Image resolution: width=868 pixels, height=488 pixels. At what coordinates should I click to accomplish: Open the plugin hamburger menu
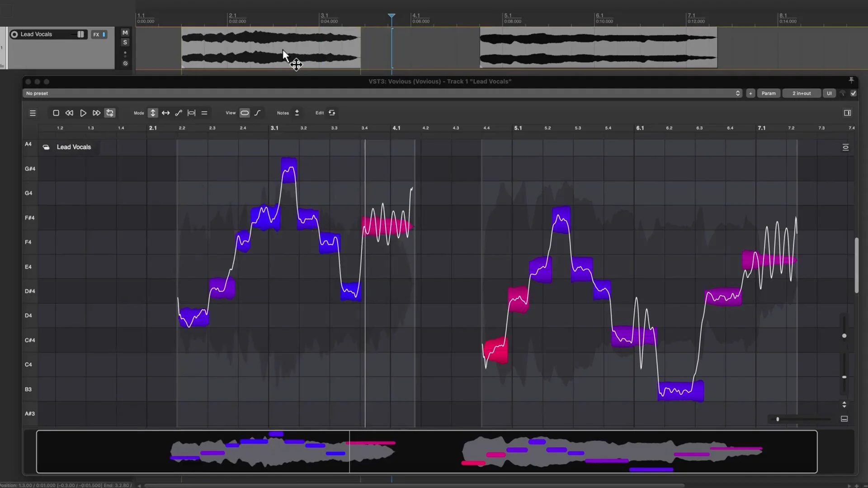[33, 113]
